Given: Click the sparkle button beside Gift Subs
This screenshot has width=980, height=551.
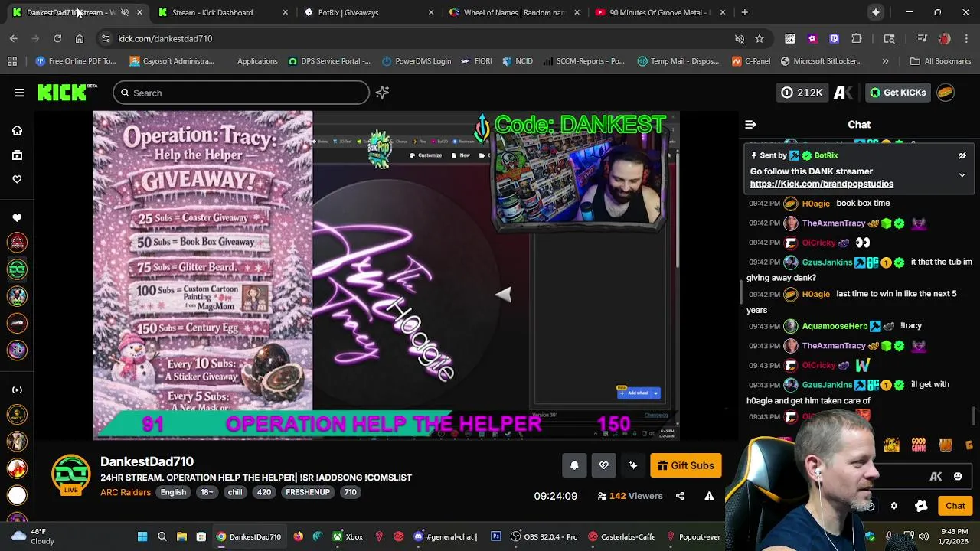Looking at the screenshot, I should tap(633, 465).
